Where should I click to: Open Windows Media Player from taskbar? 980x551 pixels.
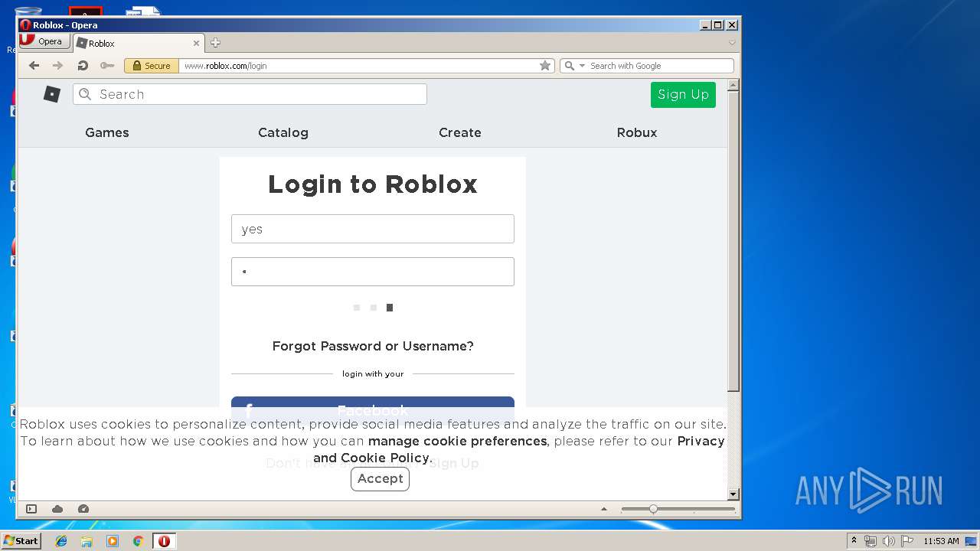[x=113, y=541]
